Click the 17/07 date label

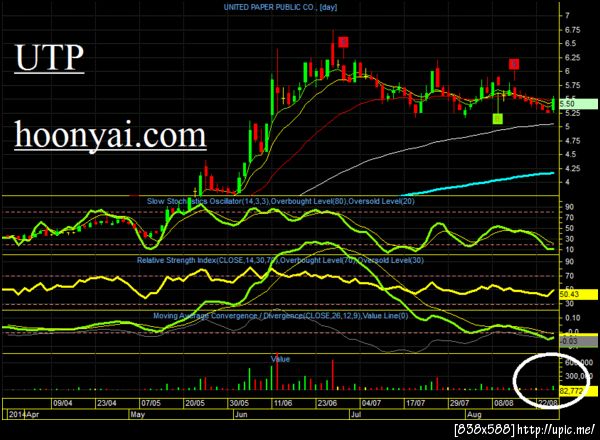click(416, 403)
